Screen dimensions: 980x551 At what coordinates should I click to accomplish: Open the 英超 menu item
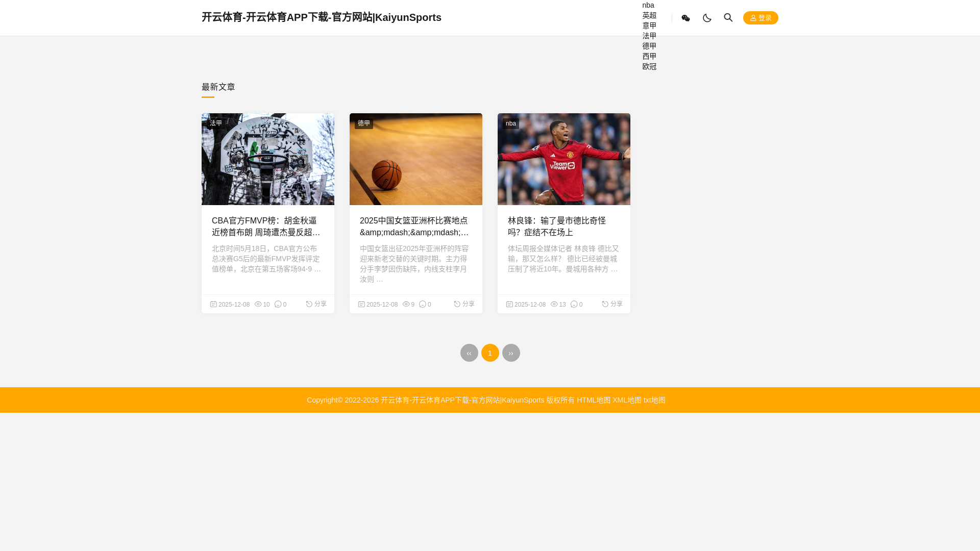(649, 15)
